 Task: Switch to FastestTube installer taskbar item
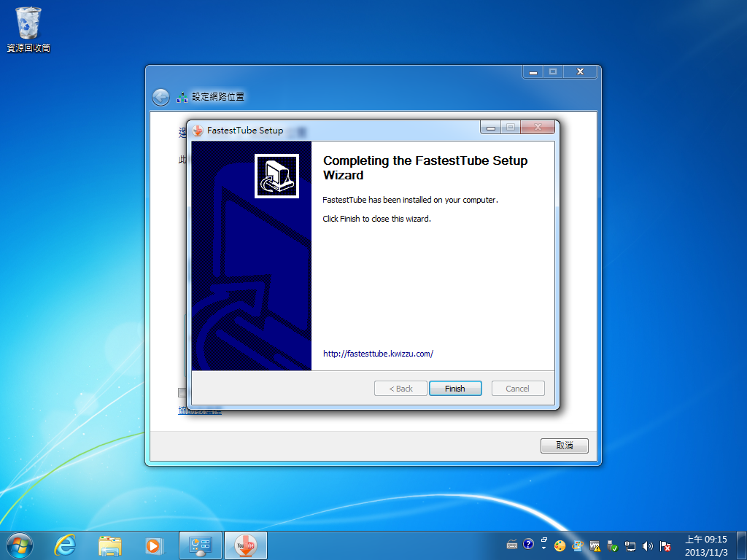coord(246,545)
